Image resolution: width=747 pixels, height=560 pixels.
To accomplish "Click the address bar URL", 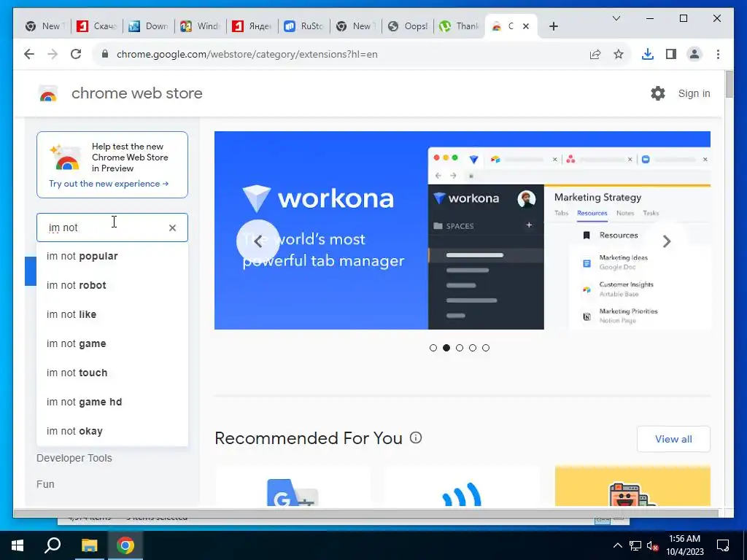I will point(247,54).
